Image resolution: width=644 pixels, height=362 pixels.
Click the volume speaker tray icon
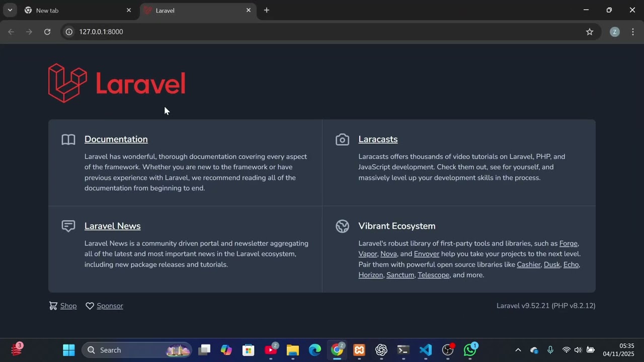tap(578, 350)
